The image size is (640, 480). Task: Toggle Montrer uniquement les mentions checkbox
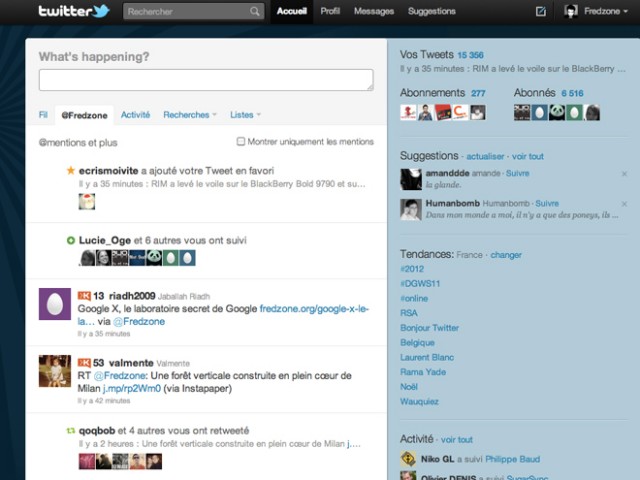click(x=241, y=142)
